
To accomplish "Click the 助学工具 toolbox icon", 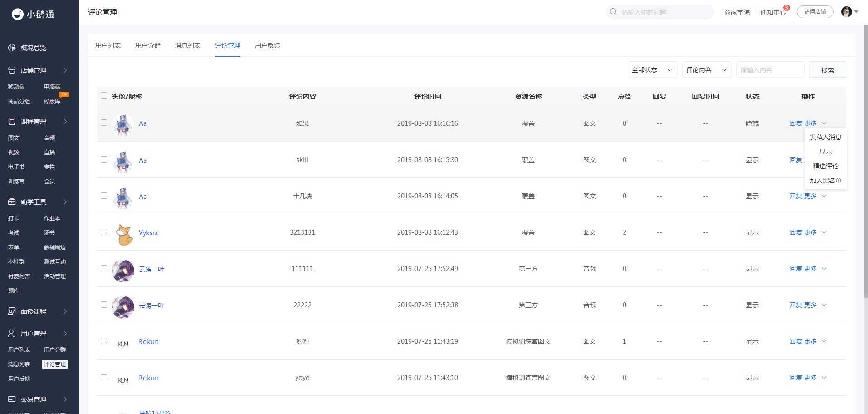I will click(12, 202).
